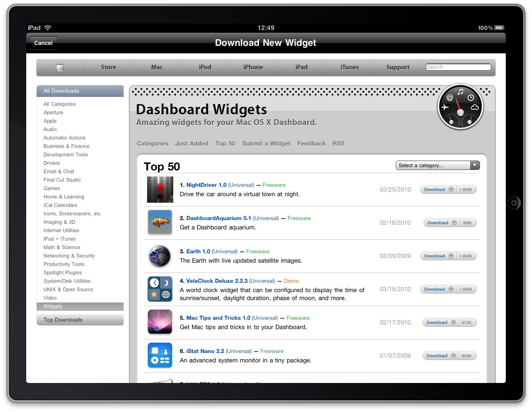This screenshot has height=412, width=532.
Task: Expand the Earth Download arrow menu
Action: coord(451,256)
